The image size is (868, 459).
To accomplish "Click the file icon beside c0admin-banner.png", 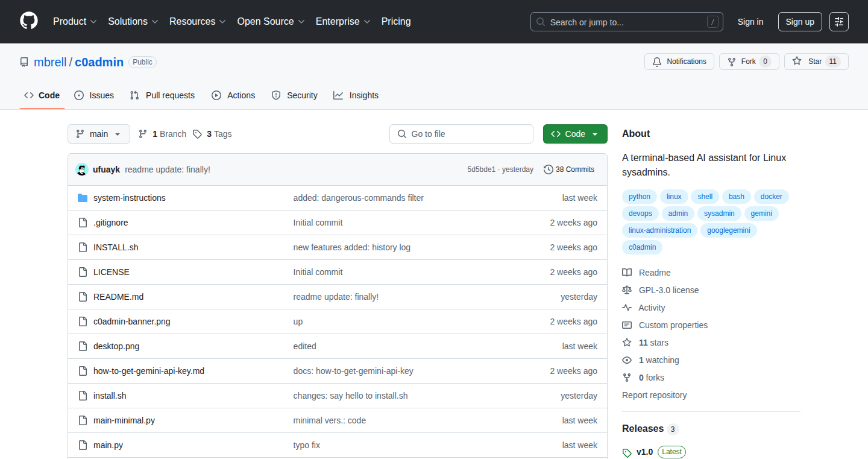I will [83, 321].
